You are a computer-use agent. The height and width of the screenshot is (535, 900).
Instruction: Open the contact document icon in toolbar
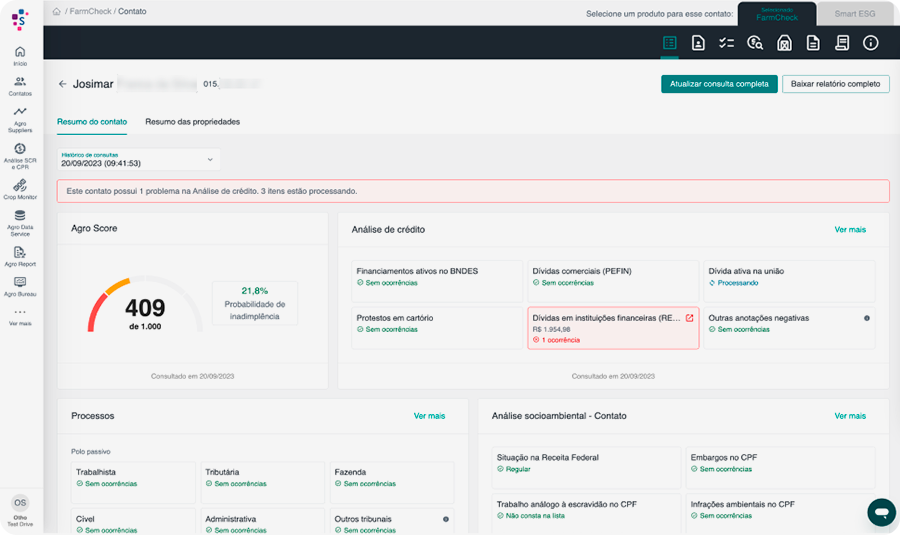coord(698,43)
